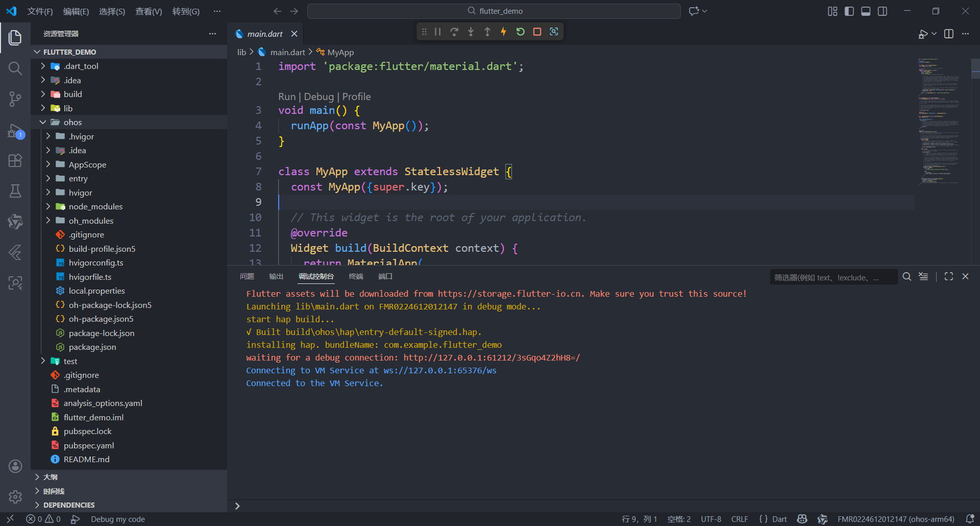
Task: Search in debug console filter
Action: (x=906, y=276)
